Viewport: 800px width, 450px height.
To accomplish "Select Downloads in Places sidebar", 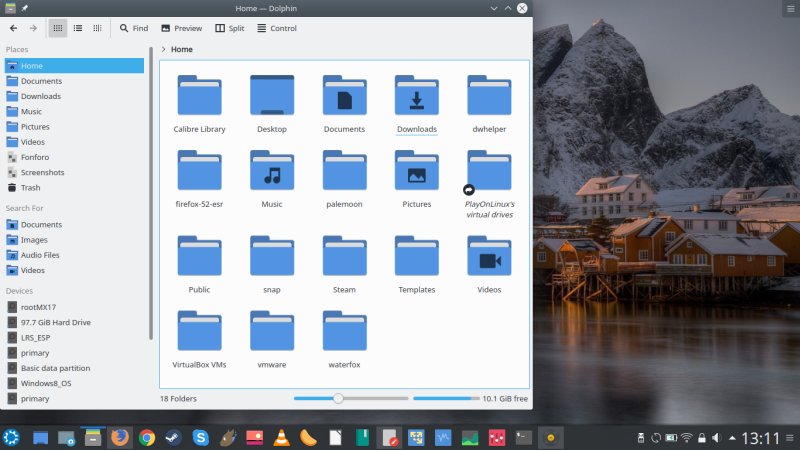I will click(x=40, y=96).
